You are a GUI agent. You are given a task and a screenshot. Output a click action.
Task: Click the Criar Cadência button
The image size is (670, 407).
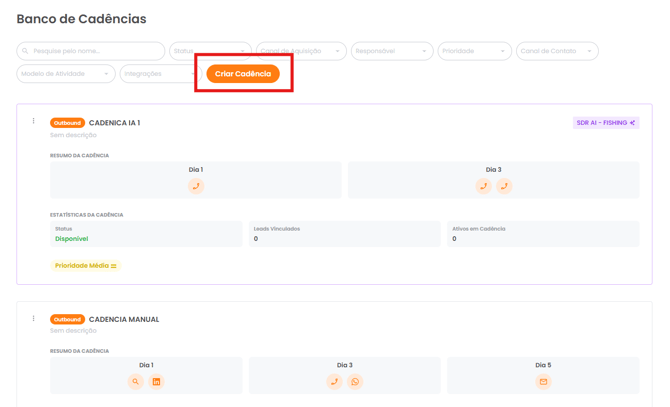[243, 74]
